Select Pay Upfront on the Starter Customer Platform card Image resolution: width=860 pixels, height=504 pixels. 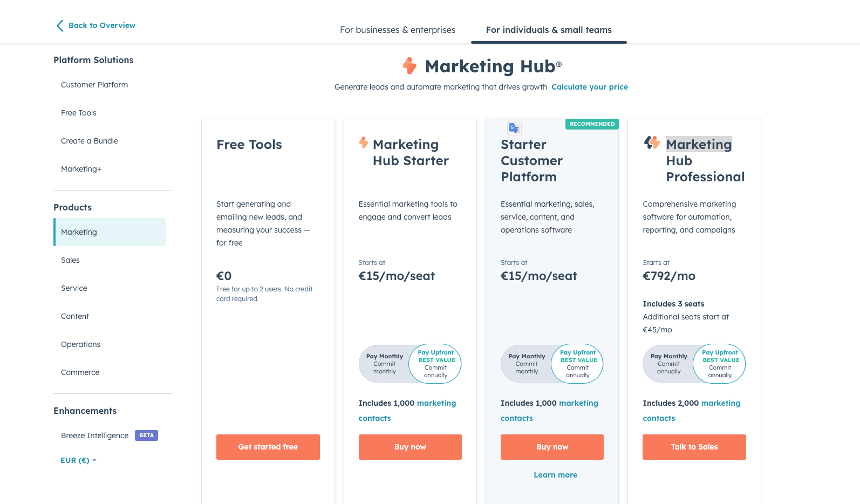[578, 364]
